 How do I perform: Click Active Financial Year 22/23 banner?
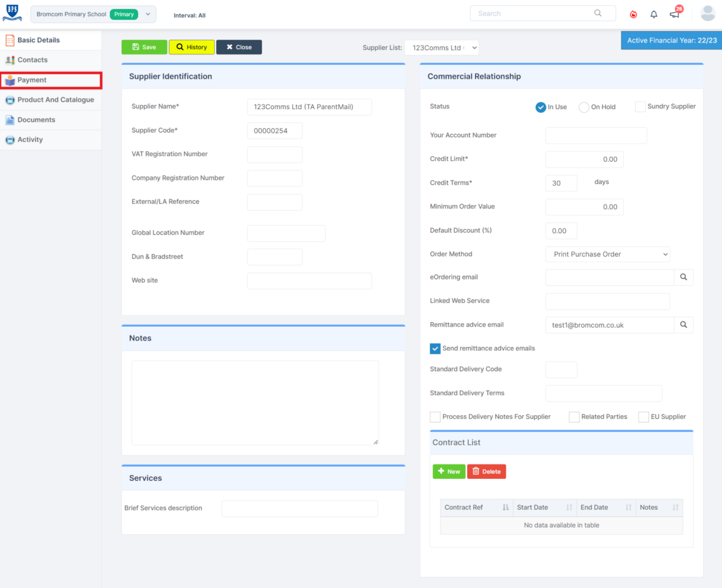pyautogui.click(x=671, y=40)
